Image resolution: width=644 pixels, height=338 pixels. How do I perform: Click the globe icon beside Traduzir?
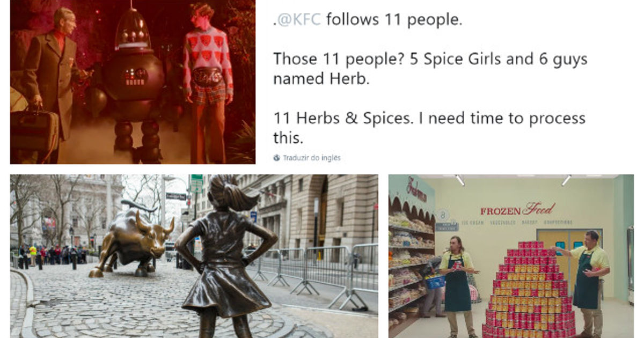click(276, 158)
